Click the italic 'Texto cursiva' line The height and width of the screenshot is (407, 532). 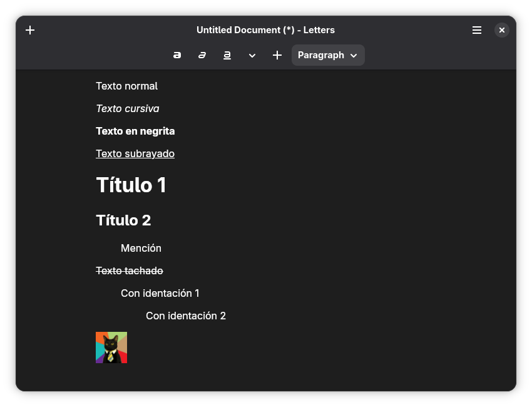(127, 108)
